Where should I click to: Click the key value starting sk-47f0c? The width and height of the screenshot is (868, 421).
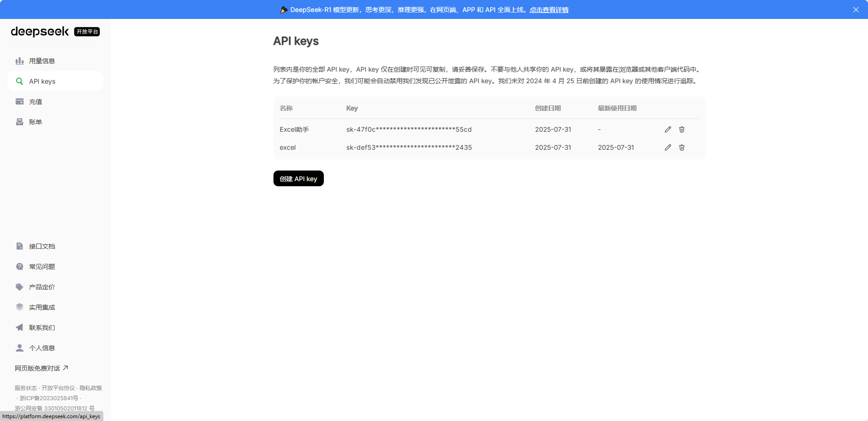[x=409, y=129]
